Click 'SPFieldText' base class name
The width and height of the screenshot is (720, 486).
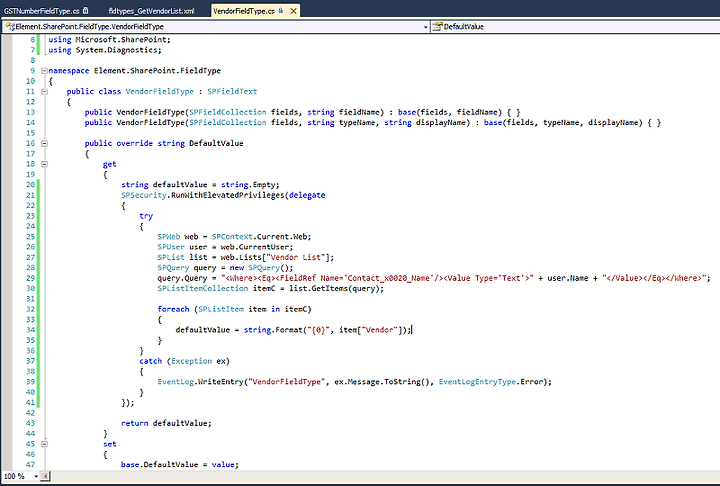232,91
